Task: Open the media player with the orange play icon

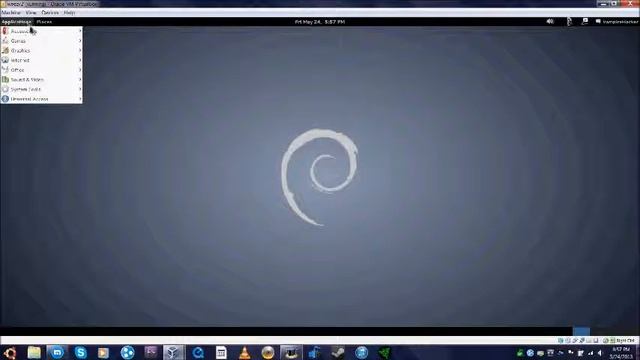Action: 103,352
